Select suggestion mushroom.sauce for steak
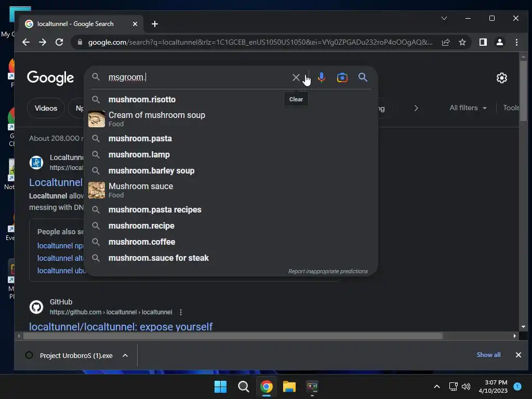The height and width of the screenshot is (399, 532). (x=231, y=258)
